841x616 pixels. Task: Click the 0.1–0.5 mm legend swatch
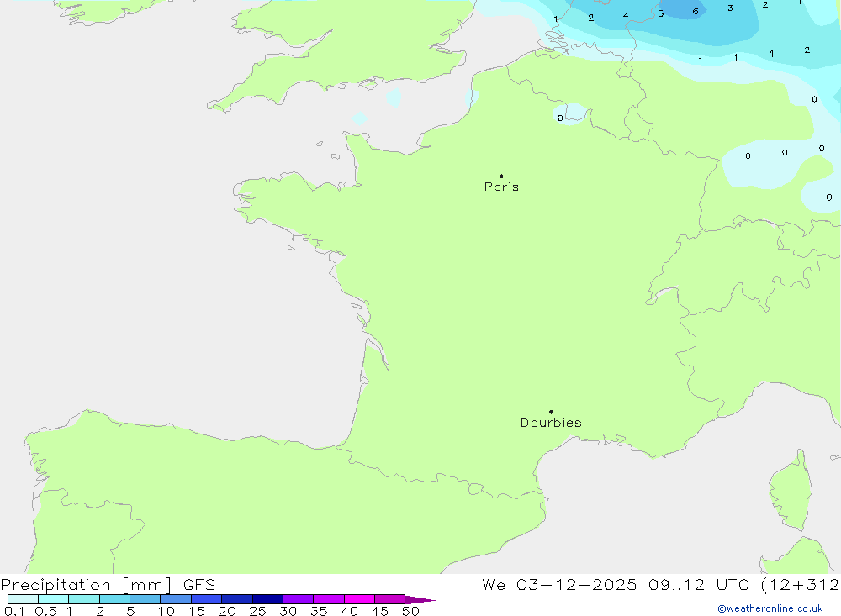[23, 599]
